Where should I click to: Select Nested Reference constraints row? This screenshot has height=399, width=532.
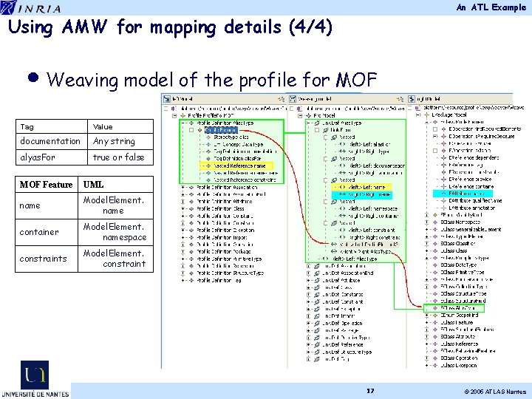click(245, 180)
